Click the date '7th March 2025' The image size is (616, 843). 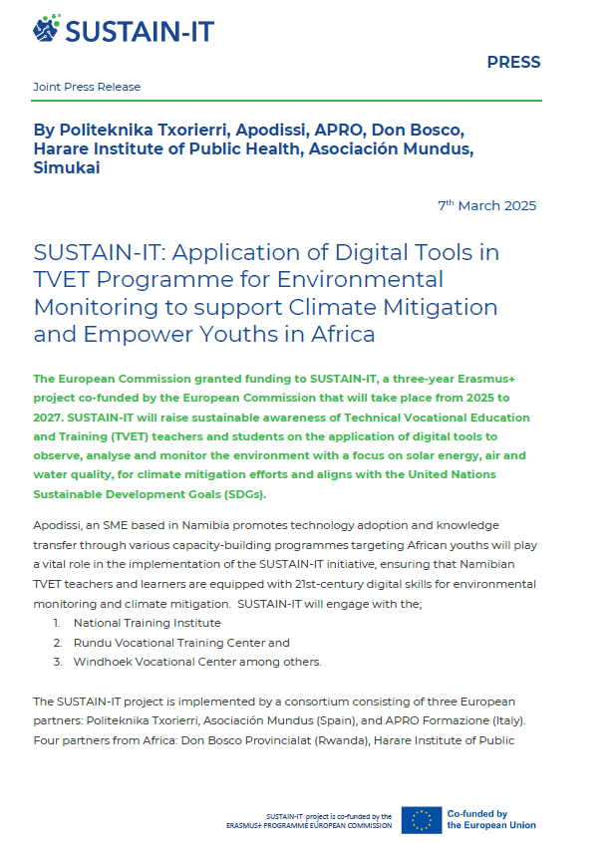(486, 205)
